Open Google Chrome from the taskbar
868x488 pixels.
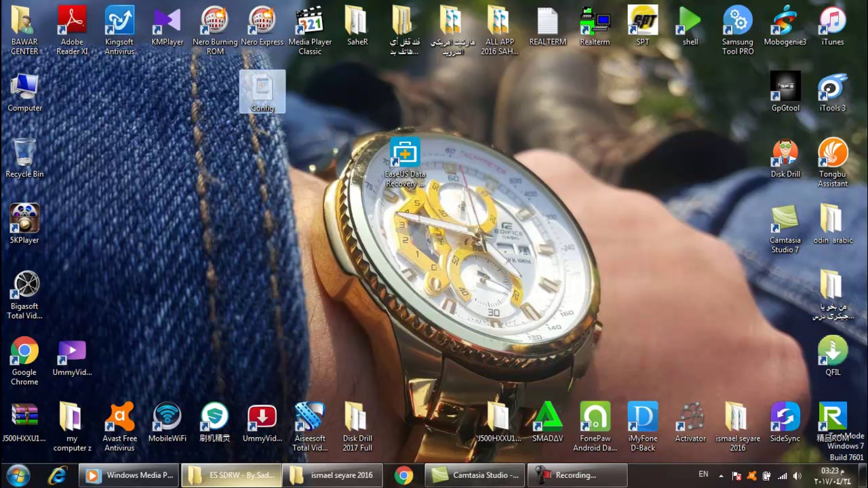(403, 475)
